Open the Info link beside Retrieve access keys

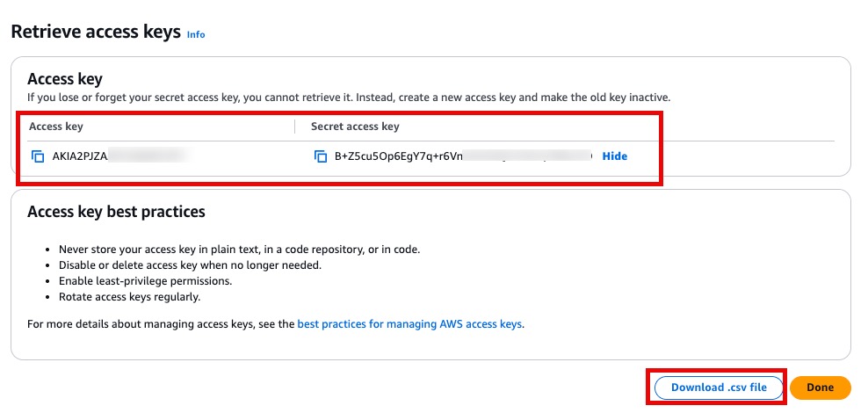coord(196,34)
